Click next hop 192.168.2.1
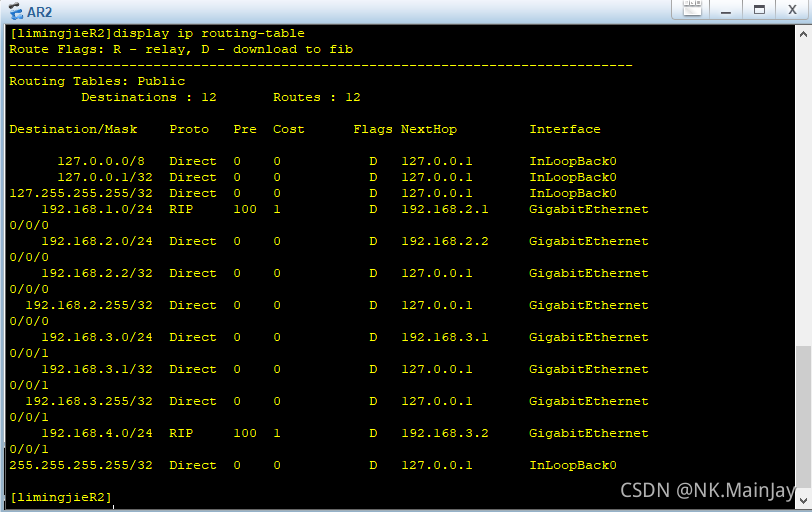This screenshot has width=812, height=512. (x=445, y=210)
